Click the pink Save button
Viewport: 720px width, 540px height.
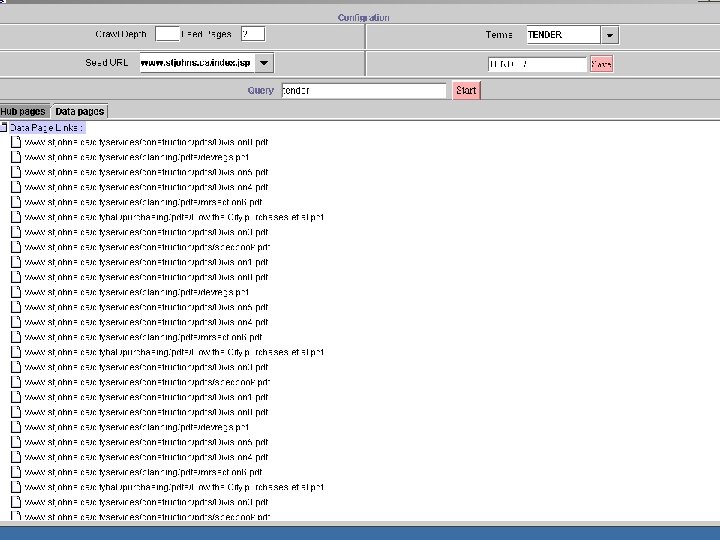point(601,64)
